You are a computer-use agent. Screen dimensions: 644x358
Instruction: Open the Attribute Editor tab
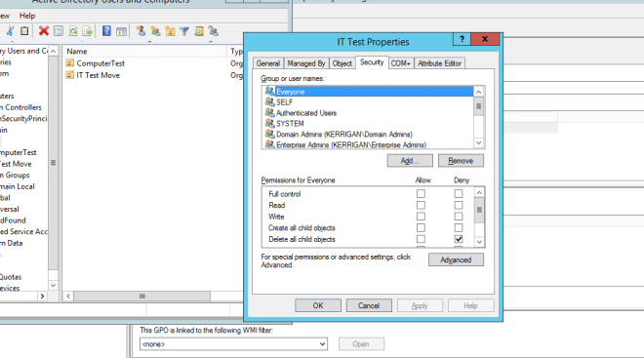tap(439, 63)
